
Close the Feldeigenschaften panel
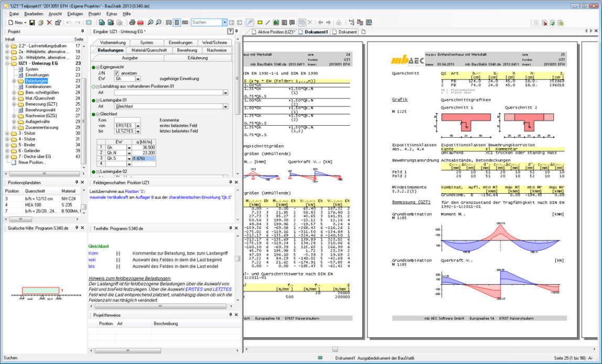236,183
